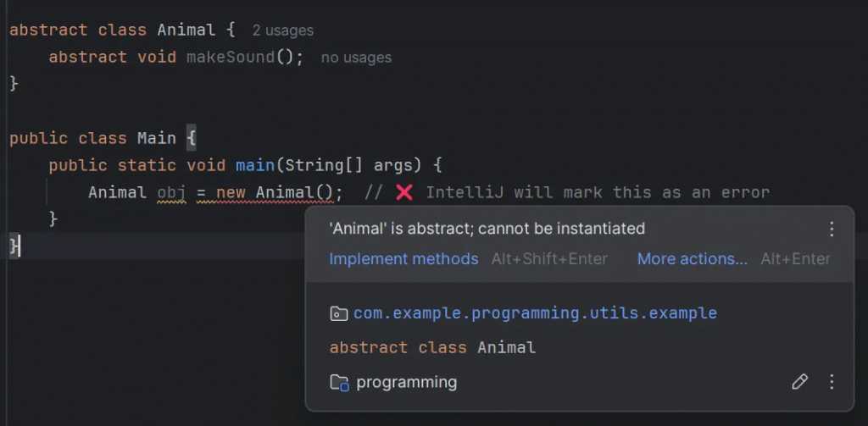Click the package icon before com.example path
Screen dimensions: 868x426
click(x=338, y=314)
